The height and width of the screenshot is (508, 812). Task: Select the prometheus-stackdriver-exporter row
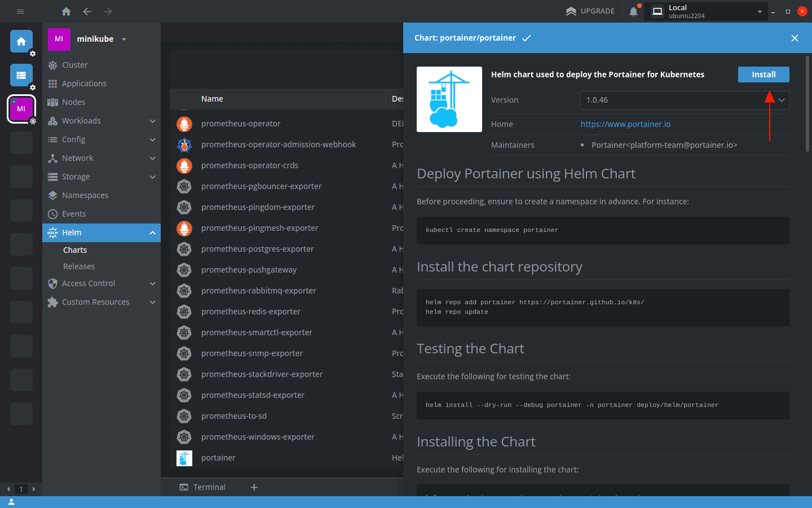(286, 374)
